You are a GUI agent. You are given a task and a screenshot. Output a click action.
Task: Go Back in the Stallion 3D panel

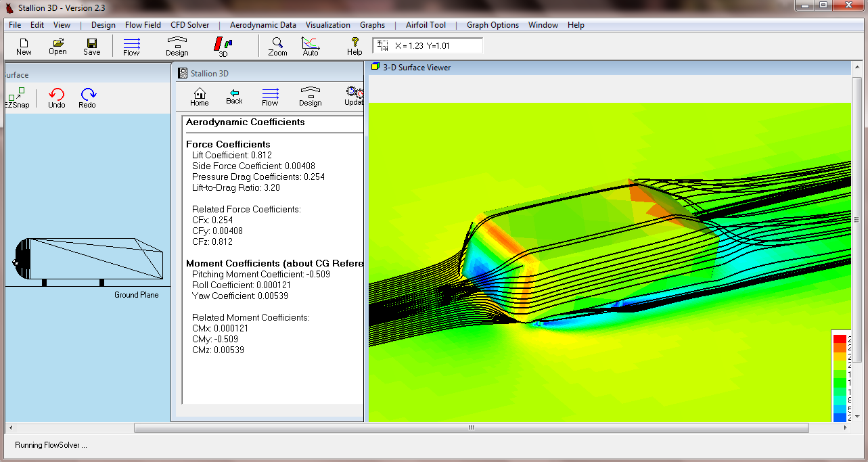click(x=234, y=97)
